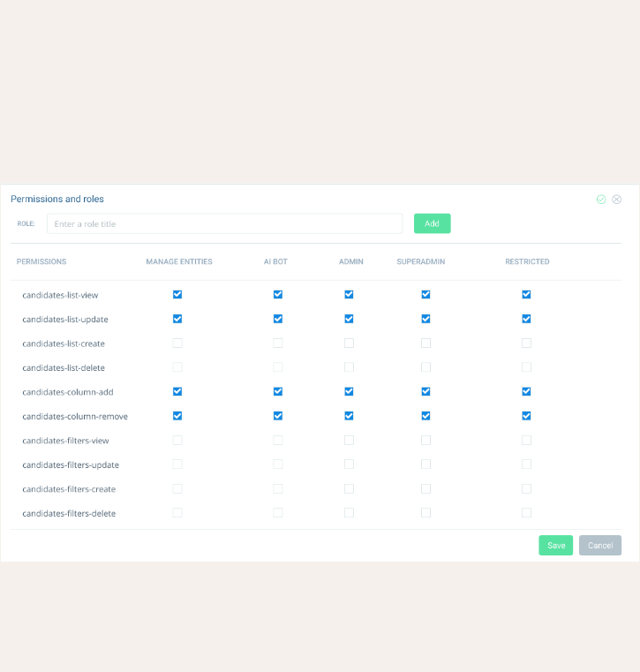The width and height of the screenshot is (640, 672).
Task: Uncheck candidates-list-update for Admin
Action: [x=349, y=319]
